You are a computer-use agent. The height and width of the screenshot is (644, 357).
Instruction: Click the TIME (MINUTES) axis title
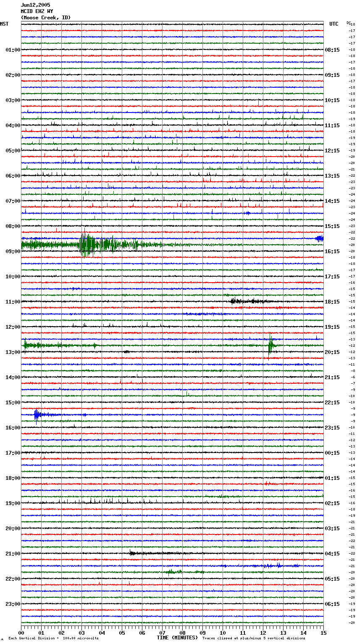(x=177, y=638)
